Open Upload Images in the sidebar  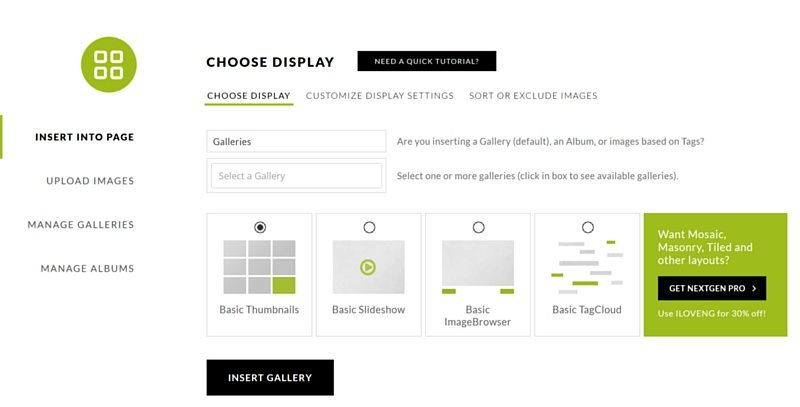pos(90,181)
